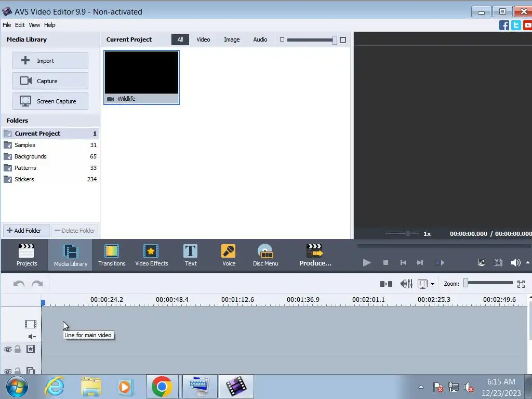Viewport: 532px width, 399px height.
Task: Expand the volume control arrow
Action: [x=528, y=262]
